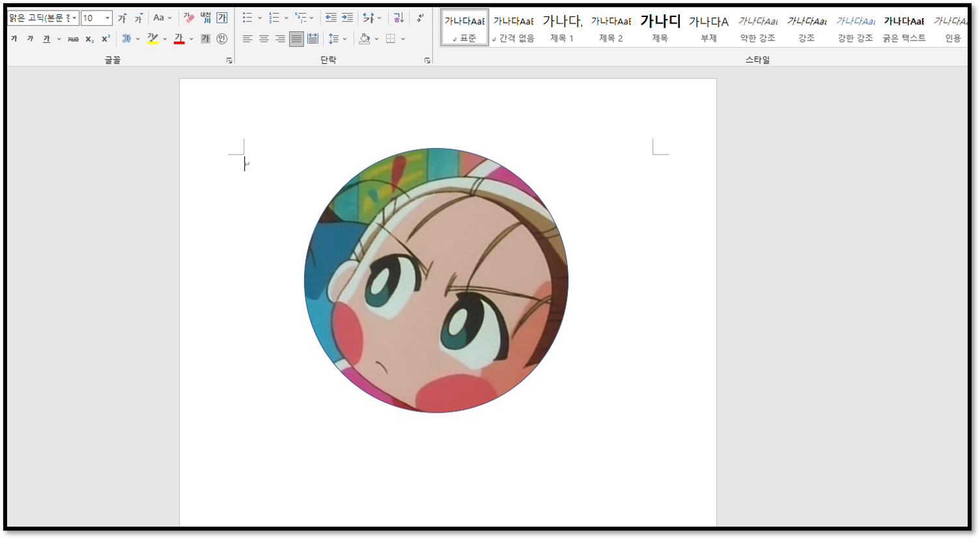Expand the underline style options arrow
Image resolution: width=980 pixels, height=539 pixels.
(59, 39)
